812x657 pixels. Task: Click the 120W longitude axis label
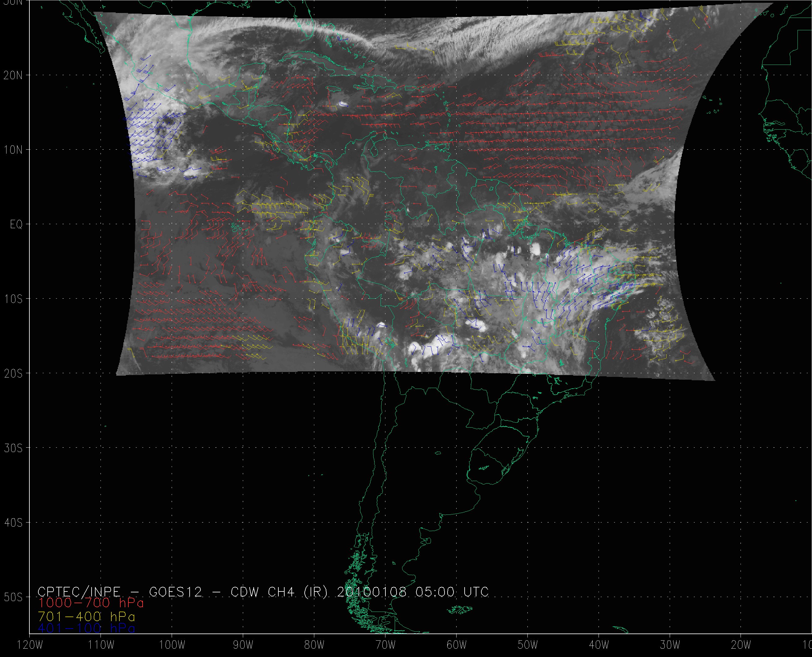click(30, 645)
